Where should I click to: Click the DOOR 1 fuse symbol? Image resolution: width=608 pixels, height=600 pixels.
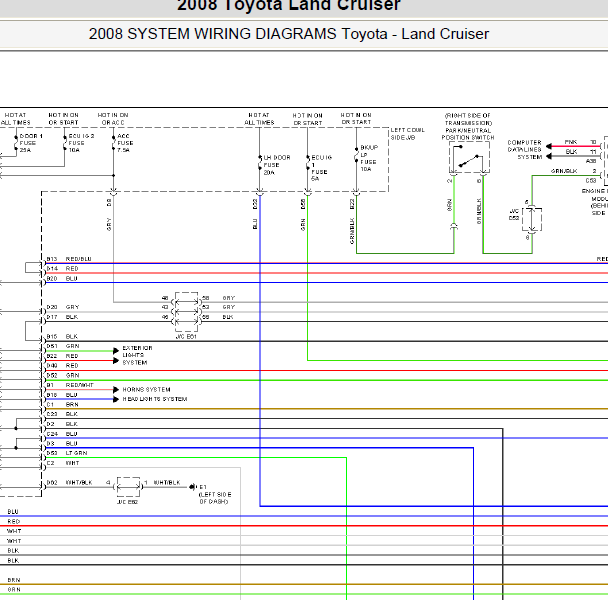(16, 143)
